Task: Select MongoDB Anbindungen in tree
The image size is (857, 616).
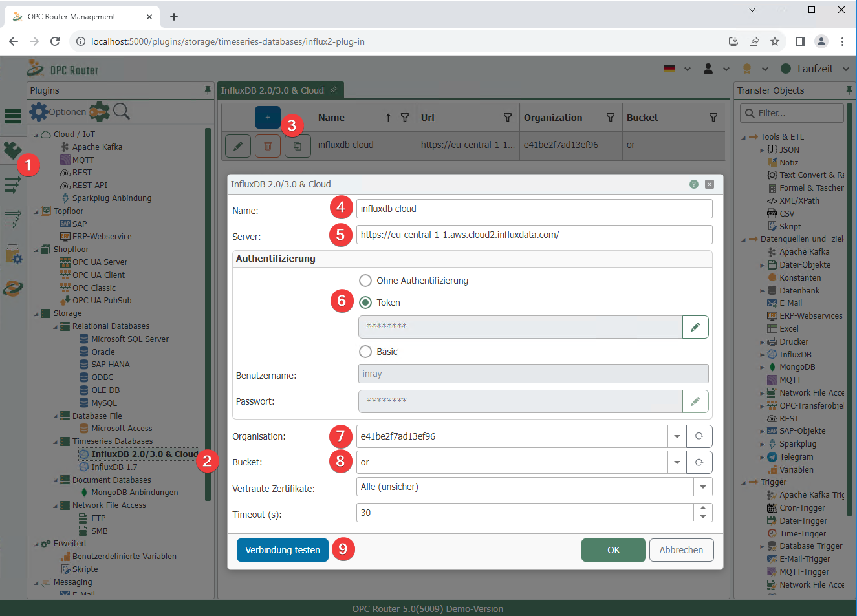Action: pos(135,493)
